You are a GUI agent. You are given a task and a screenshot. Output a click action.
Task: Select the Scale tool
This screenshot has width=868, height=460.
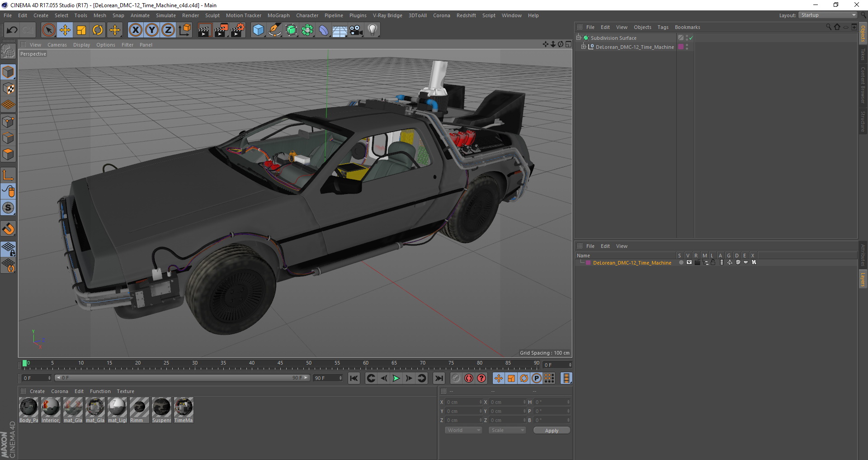[81, 30]
